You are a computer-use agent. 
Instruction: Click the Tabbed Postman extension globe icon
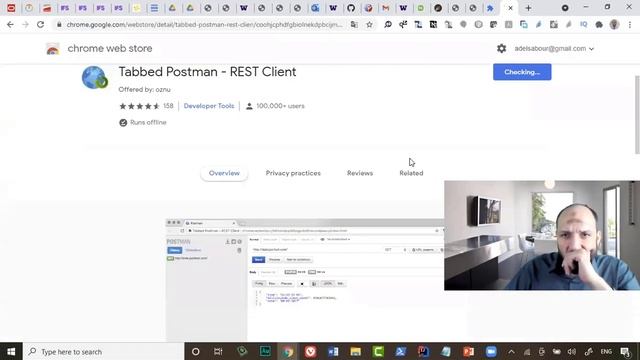95,78
